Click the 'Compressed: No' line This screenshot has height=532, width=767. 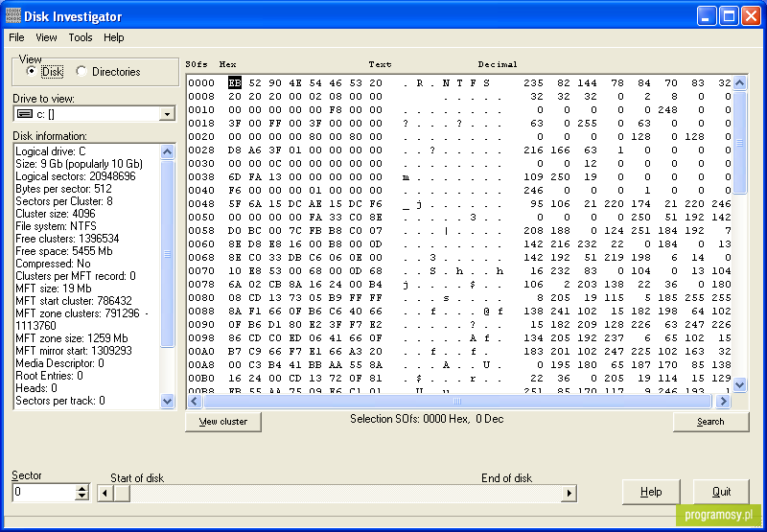coord(53,264)
